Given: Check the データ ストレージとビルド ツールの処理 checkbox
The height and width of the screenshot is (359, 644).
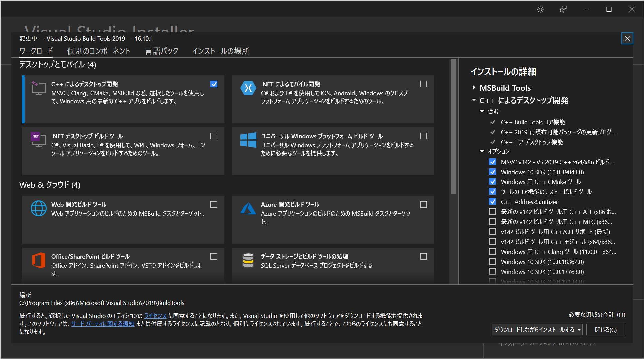Looking at the screenshot, I should click(x=423, y=256).
